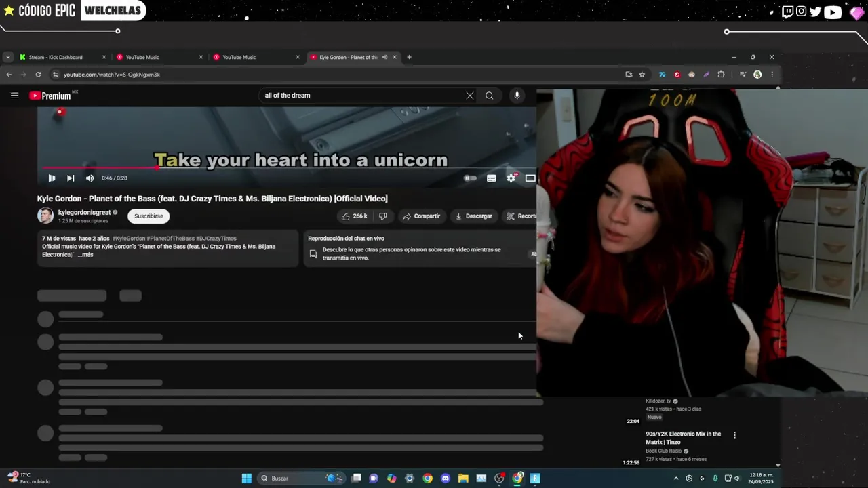
Task: Start voice search with the microphone icon
Action: point(517,96)
